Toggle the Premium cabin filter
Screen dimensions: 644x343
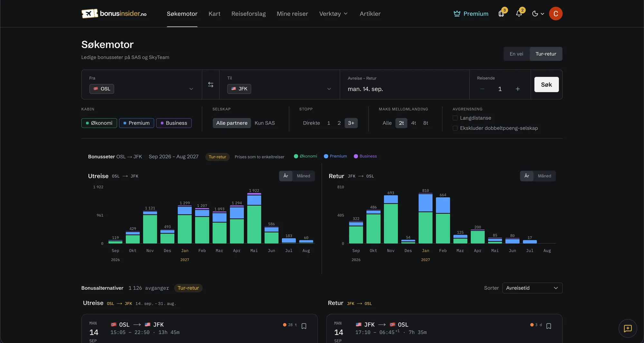(137, 123)
